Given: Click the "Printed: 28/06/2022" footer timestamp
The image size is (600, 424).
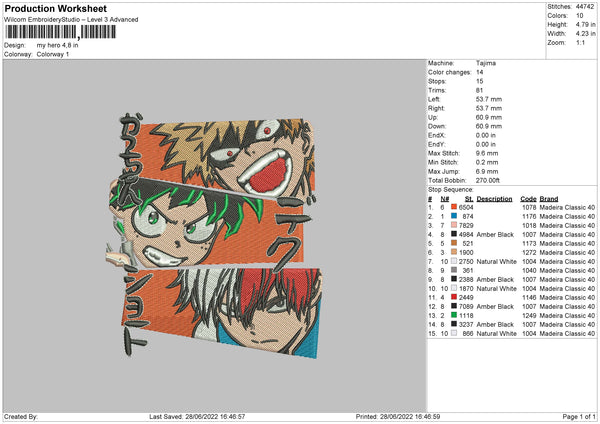Looking at the screenshot, I should point(398,416).
